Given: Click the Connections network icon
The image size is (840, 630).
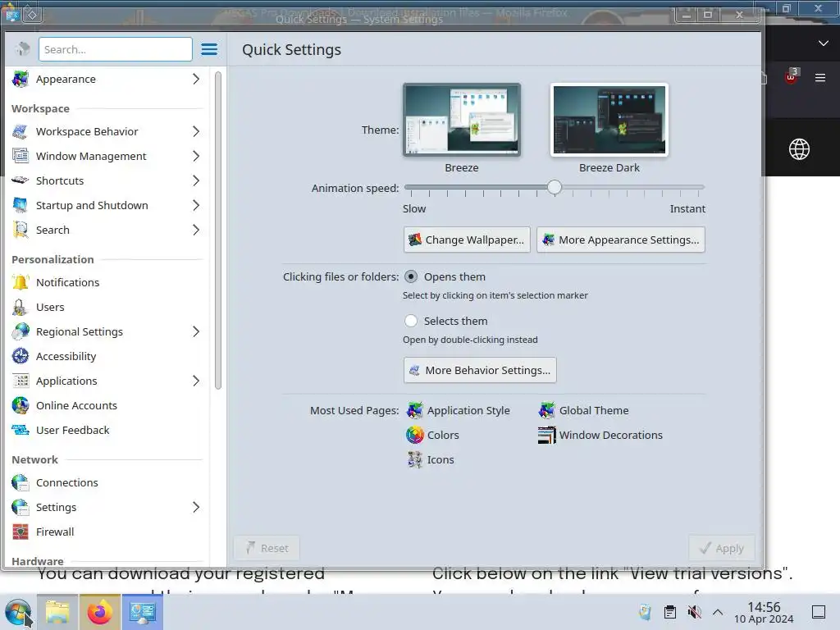Looking at the screenshot, I should [x=21, y=482].
